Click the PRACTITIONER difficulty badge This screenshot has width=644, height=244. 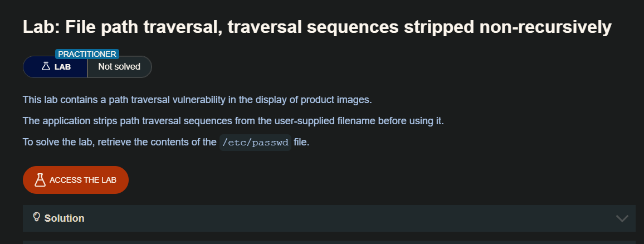(87, 54)
